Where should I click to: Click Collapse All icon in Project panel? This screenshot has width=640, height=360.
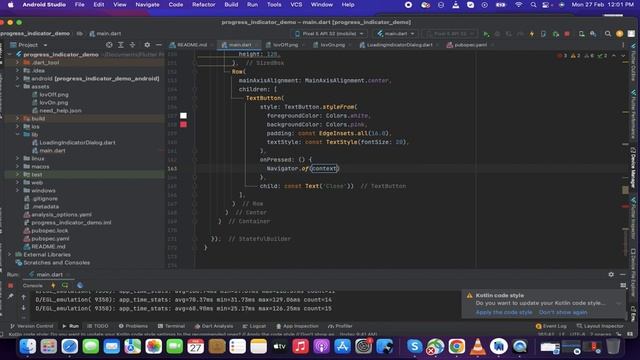coord(132,45)
